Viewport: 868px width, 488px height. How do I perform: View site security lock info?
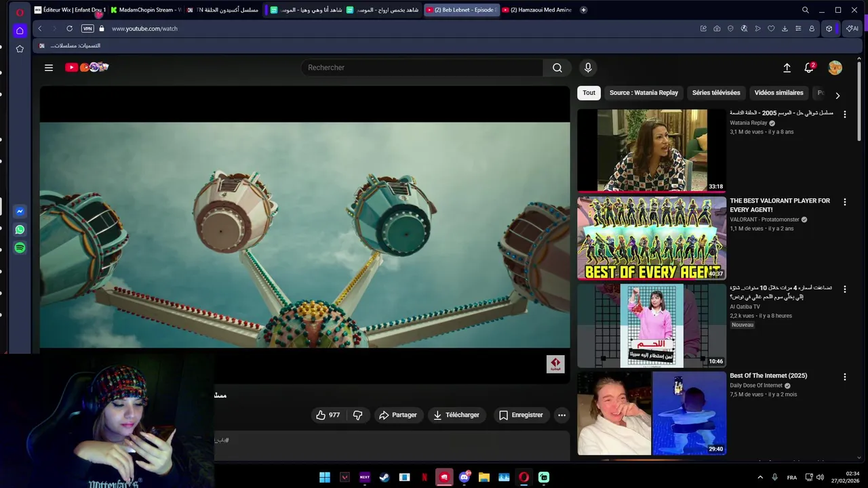pos(102,28)
